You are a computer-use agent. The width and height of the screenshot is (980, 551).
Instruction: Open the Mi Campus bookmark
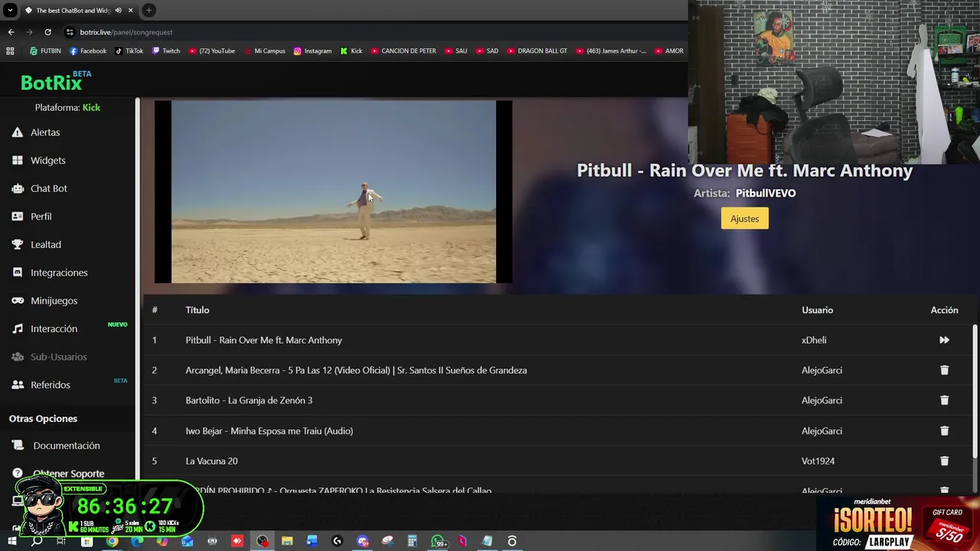264,51
